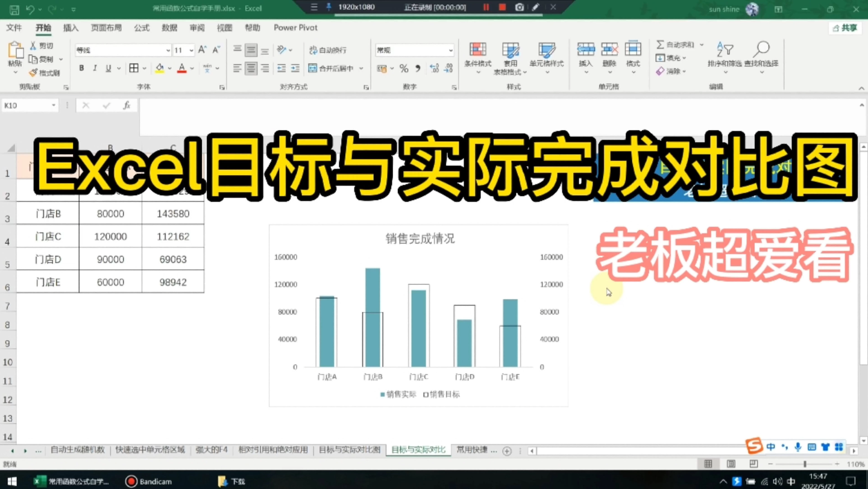Toggle bold formatting
The width and height of the screenshot is (868, 489).
coord(81,68)
